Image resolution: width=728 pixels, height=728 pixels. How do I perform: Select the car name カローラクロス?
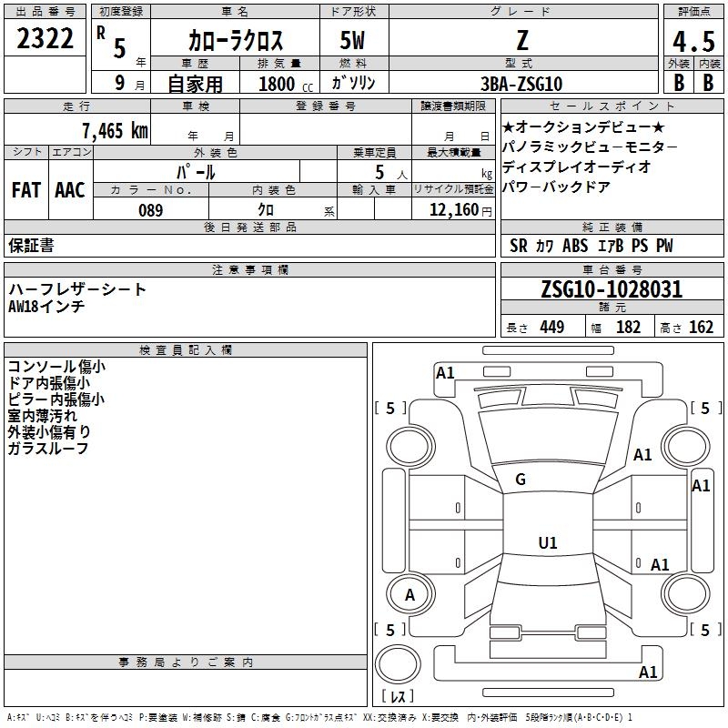[x=236, y=42]
